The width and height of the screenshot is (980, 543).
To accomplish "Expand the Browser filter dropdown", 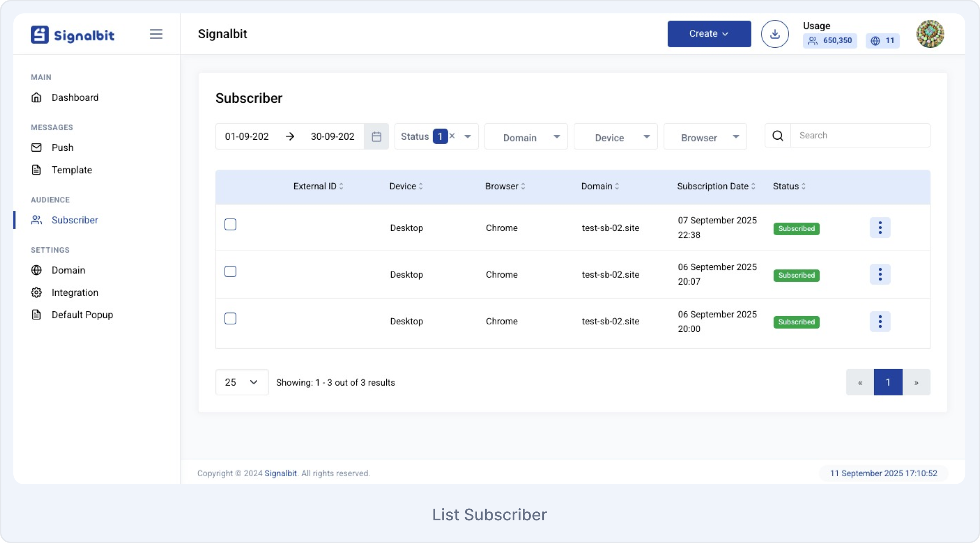I will [x=705, y=137].
